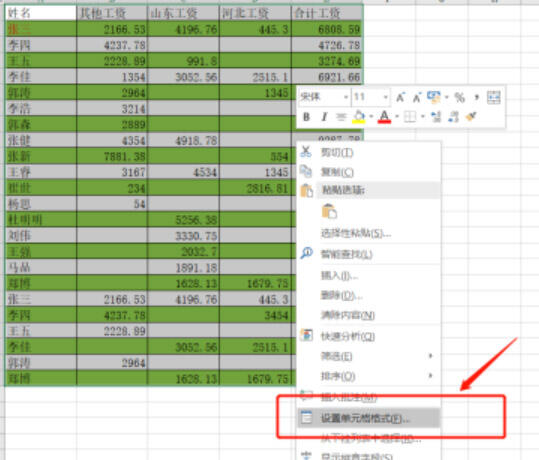The height and width of the screenshot is (460, 539).
Task: Click cell containing 4918.78
Action: [x=183, y=140]
